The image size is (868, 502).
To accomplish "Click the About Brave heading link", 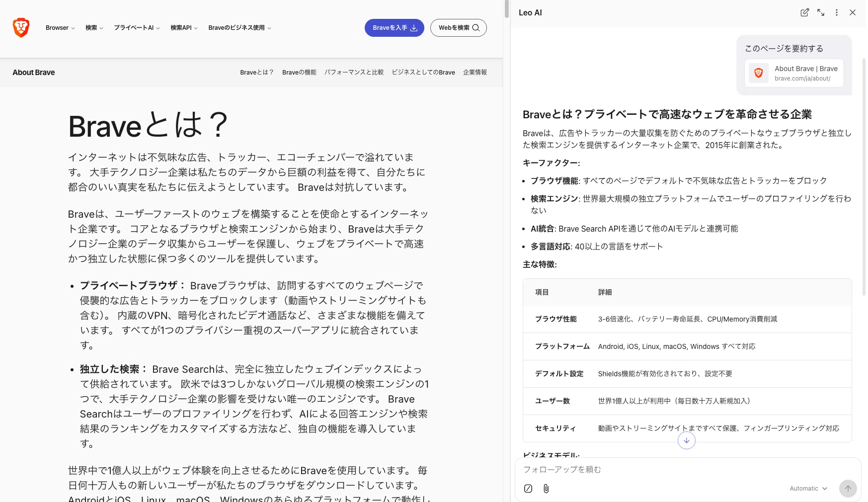I will click(x=34, y=73).
